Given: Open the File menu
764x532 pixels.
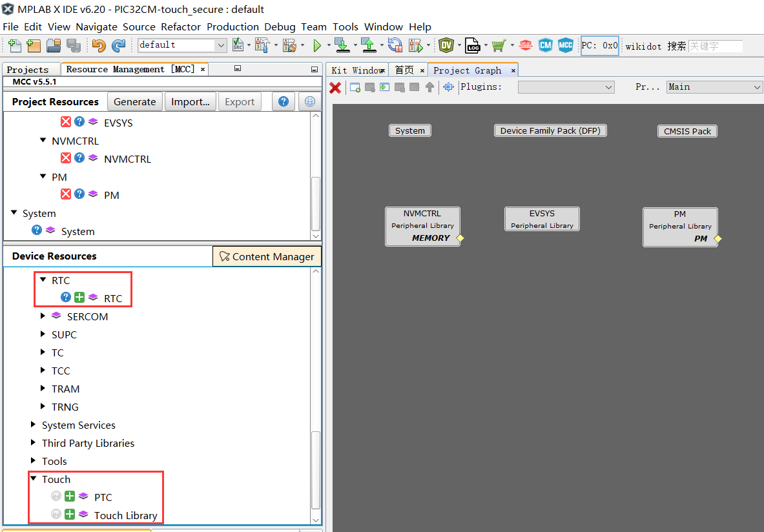Looking at the screenshot, I should (x=10, y=27).
